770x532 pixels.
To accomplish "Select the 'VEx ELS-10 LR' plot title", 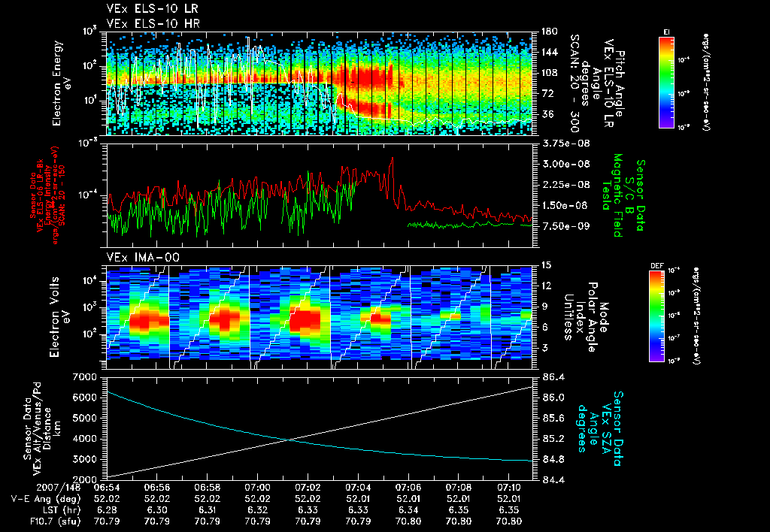I will [x=153, y=9].
